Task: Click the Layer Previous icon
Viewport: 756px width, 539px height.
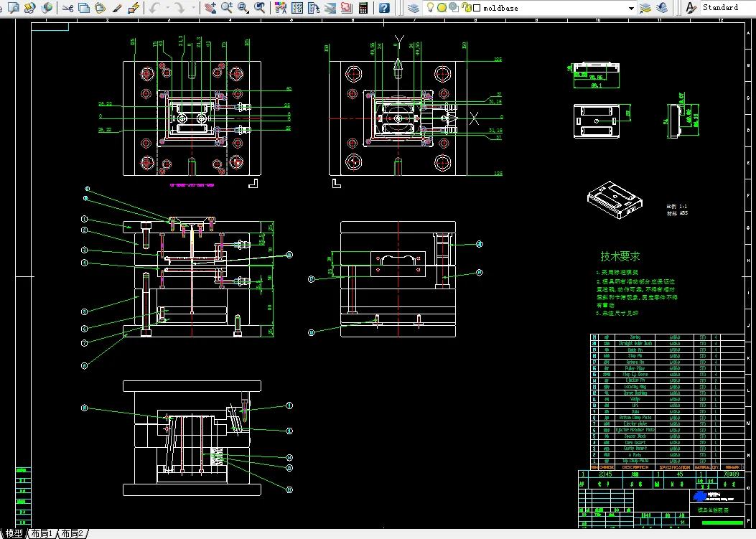Action: click(x=662, y=7)
